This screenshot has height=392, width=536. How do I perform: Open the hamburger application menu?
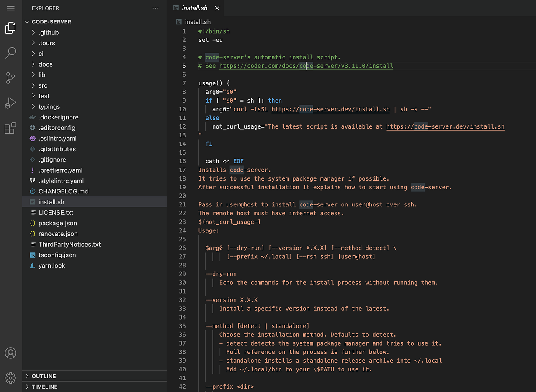(11, 8)
